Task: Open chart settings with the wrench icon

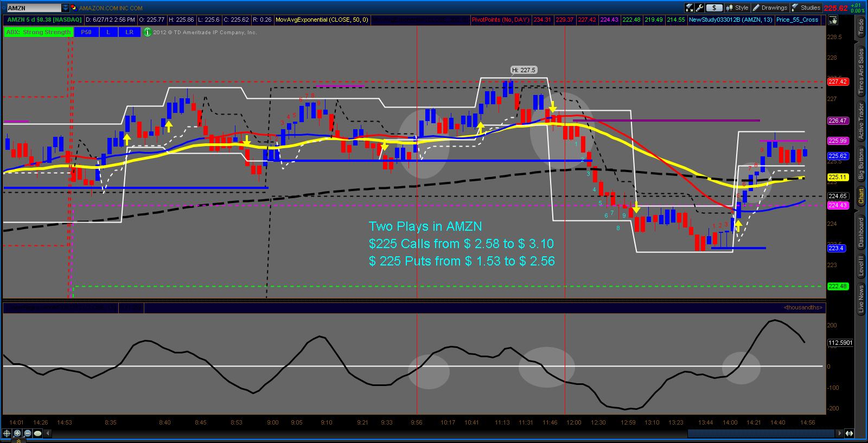Action: (700, 8)
